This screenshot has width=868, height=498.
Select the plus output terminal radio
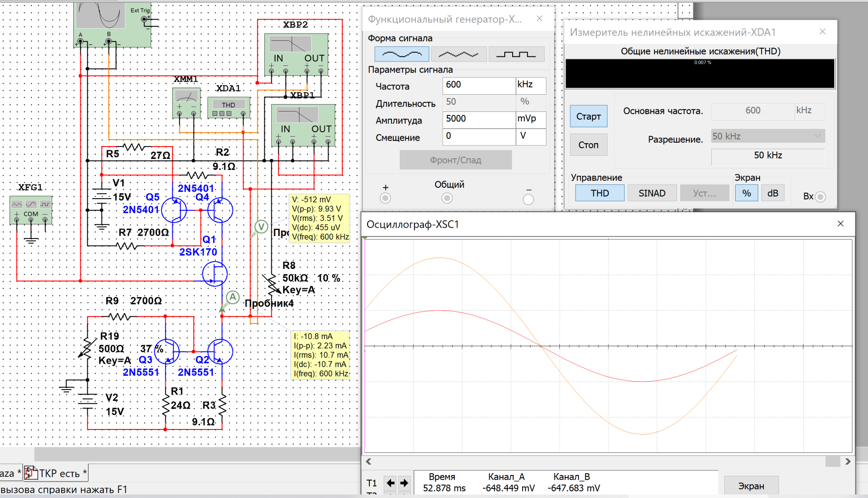click(385, 198)
